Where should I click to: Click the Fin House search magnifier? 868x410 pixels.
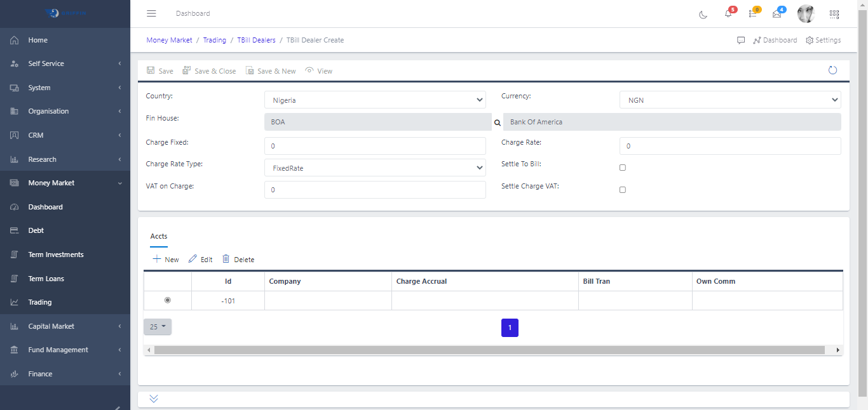pos(498,122)
